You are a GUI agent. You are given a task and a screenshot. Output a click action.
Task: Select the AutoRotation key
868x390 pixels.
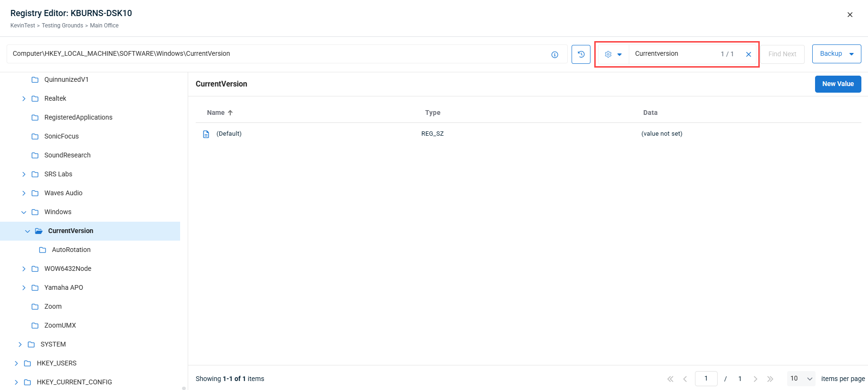(x=71, y=250)
